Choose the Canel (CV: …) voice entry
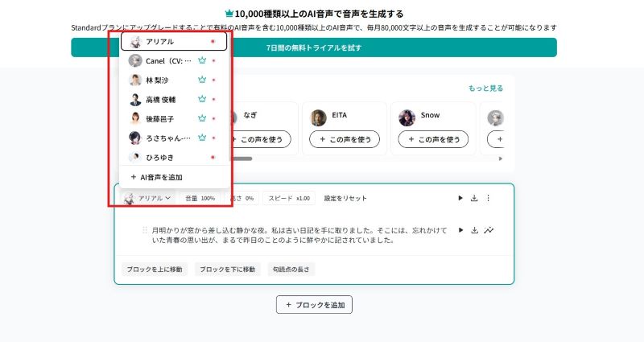Screen dimensions: 644x342 (x=174, y=61)
